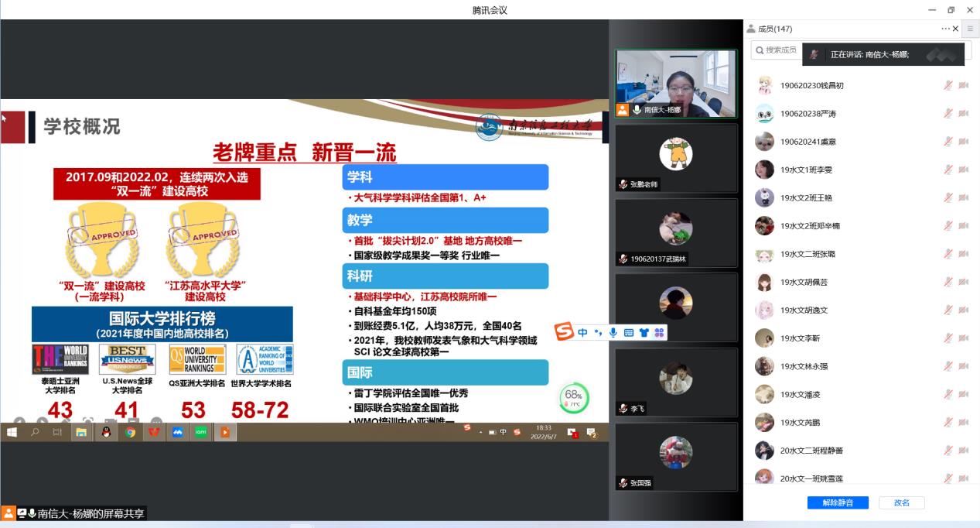The width and height of the screenshot is (980, 528).
Task: Open the Sogou toolbar skin shirt icon
Action: point(644,333)
